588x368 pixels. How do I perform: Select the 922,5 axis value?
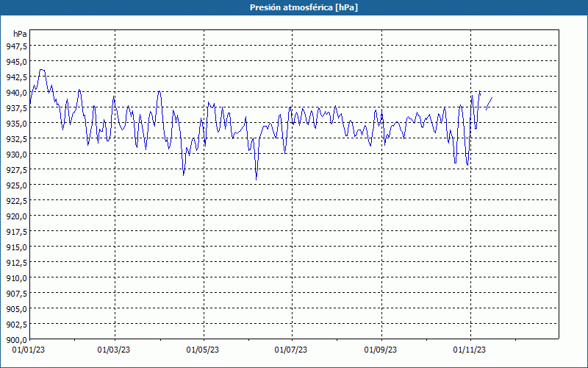pos(16,200)
